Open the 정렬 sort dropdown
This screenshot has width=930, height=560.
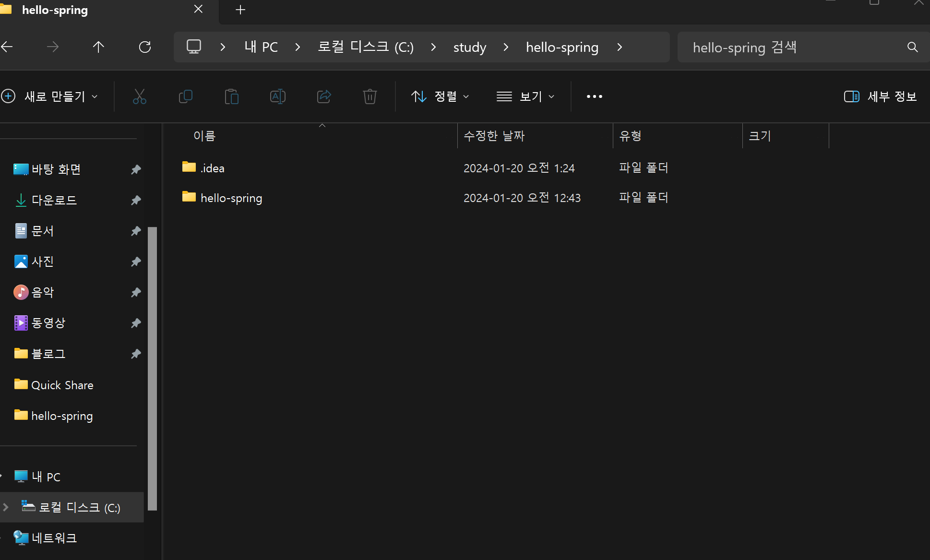[x=440, y=96]
